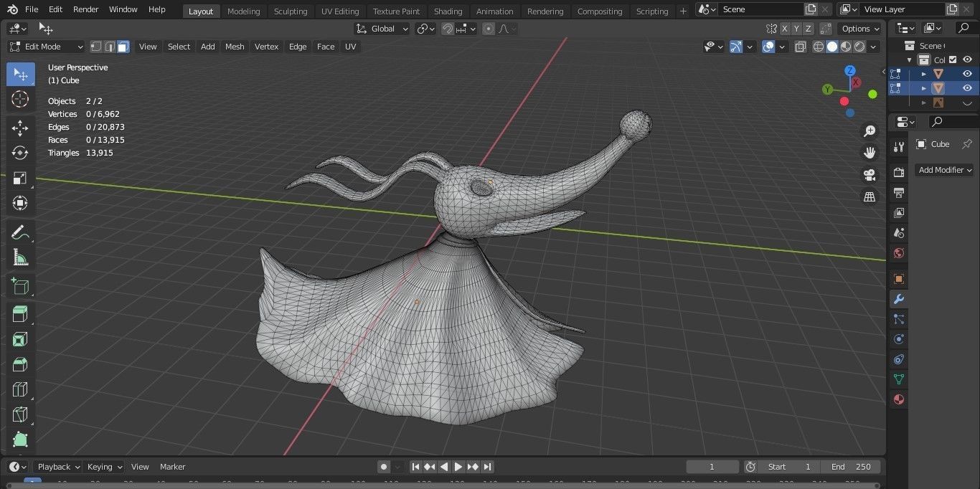Toggle camera view with camera icon

pos(870,175)
